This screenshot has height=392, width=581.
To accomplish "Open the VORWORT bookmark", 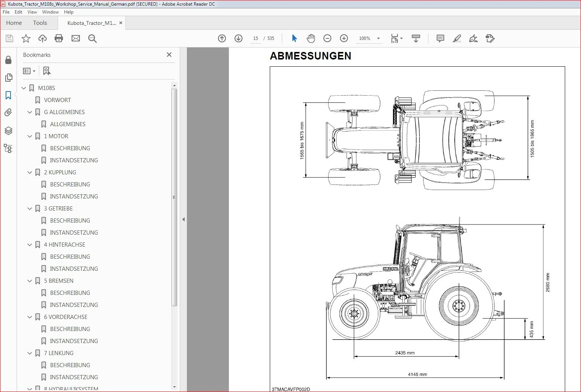I will (57, 100).
